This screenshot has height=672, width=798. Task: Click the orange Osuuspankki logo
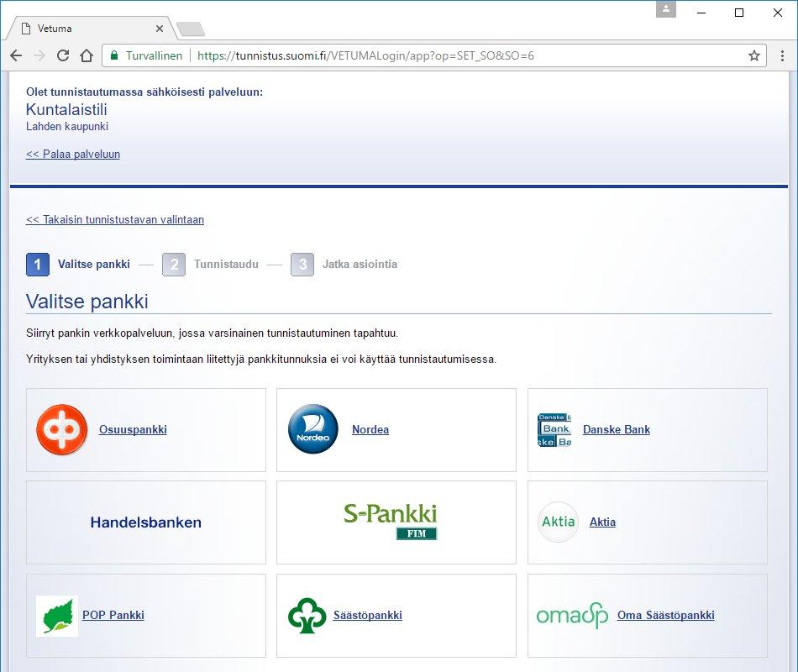(61, 430)
